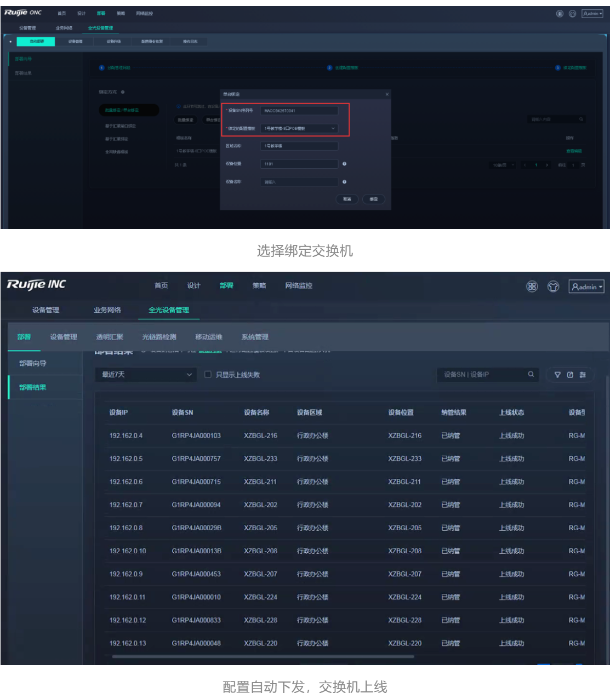The height and width of the screenshot is (693, 616).
Task: Click the search magnifier in SN/IP box
Action: point(531,374)
